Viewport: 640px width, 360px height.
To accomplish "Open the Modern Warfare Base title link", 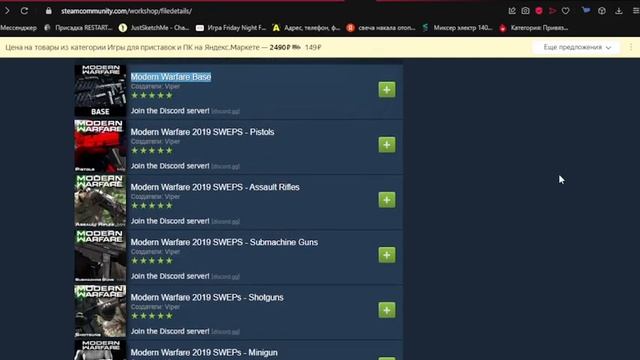I will [x=171, y=77].
